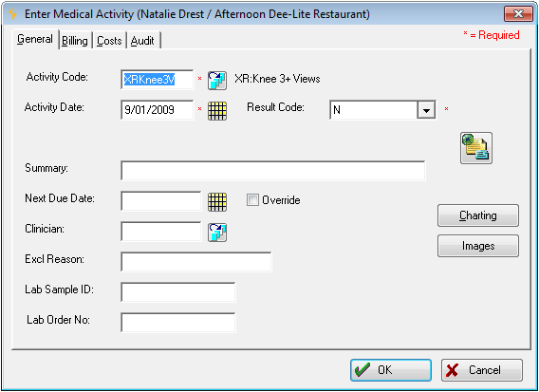Click the document notes icon above Charting

(x=476, y=148)
